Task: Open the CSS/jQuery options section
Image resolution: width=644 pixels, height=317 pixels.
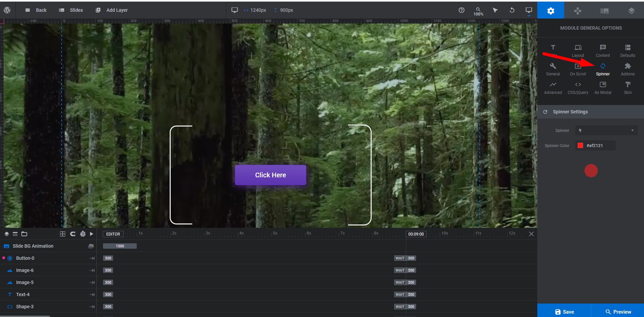Action: point(578,88)
